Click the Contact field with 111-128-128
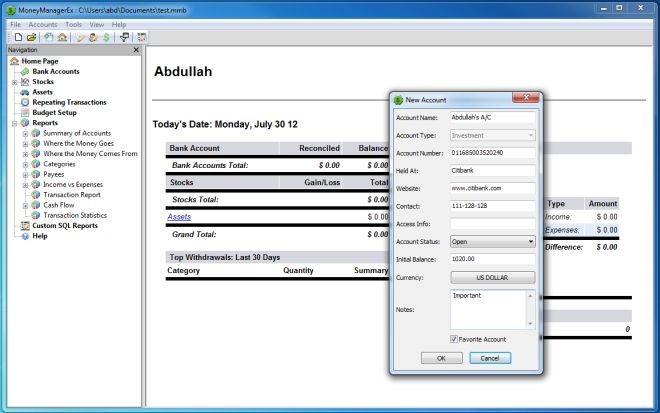Viewport: 660px width, 413px height. click(x=492, y=206)
